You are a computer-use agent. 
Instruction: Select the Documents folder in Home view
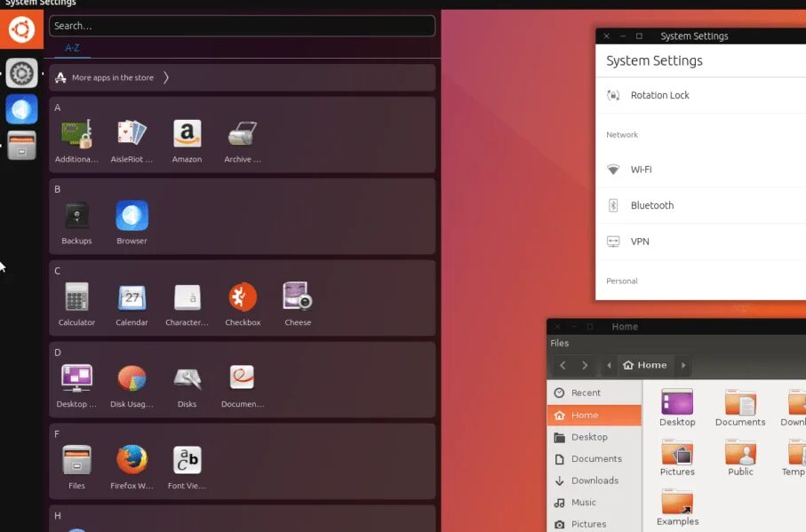[x=740, y=409]
